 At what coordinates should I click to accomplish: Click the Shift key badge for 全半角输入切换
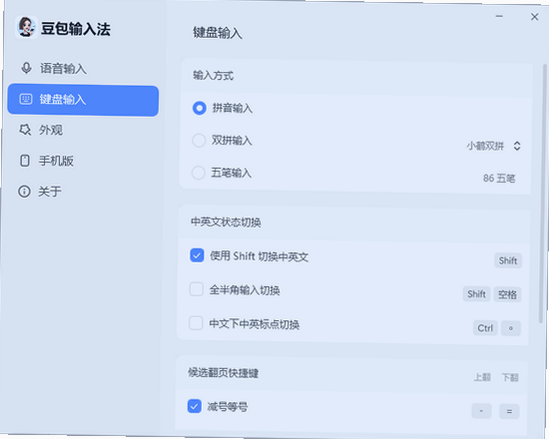(477, 294)
